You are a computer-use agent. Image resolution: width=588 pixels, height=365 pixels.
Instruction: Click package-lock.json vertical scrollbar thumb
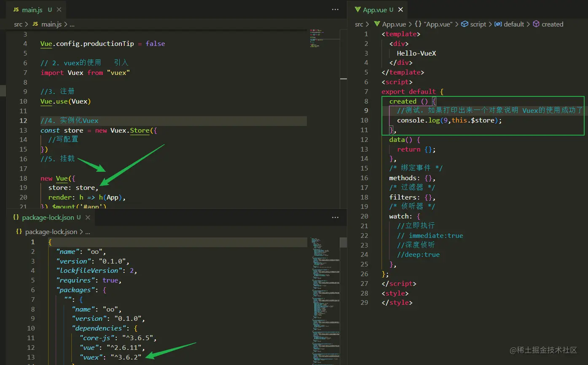(344, 242)
